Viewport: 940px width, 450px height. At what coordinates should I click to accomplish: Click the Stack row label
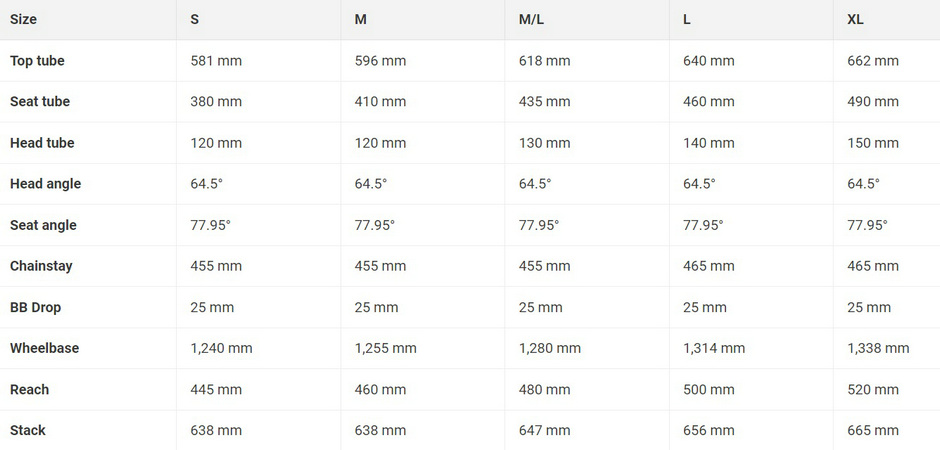point(28,430)
